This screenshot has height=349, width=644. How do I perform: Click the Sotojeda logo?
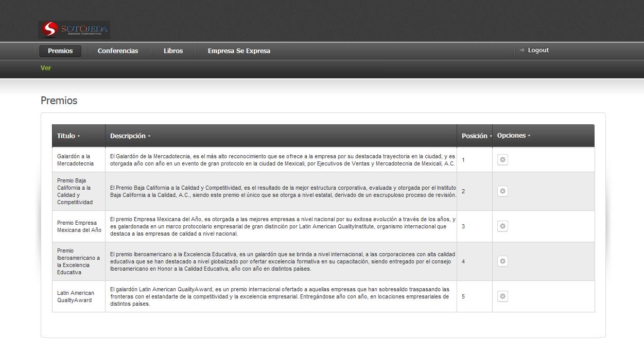(74, 29)
